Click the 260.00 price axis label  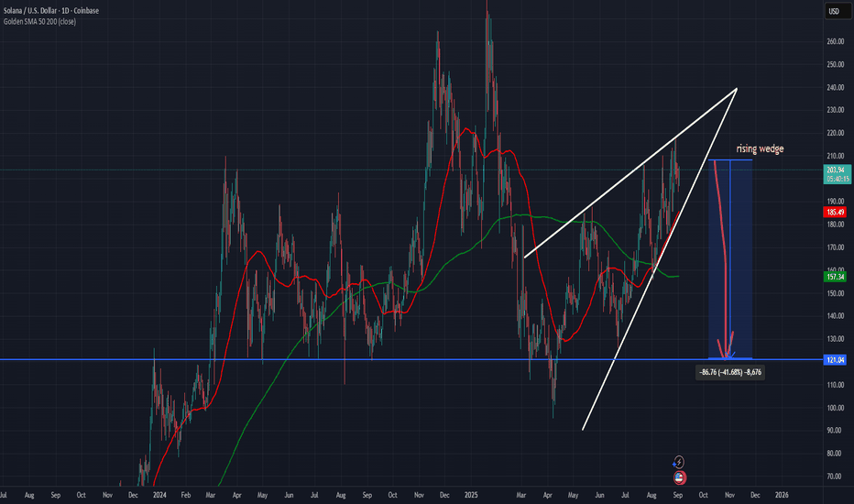[x=836, y=41]
